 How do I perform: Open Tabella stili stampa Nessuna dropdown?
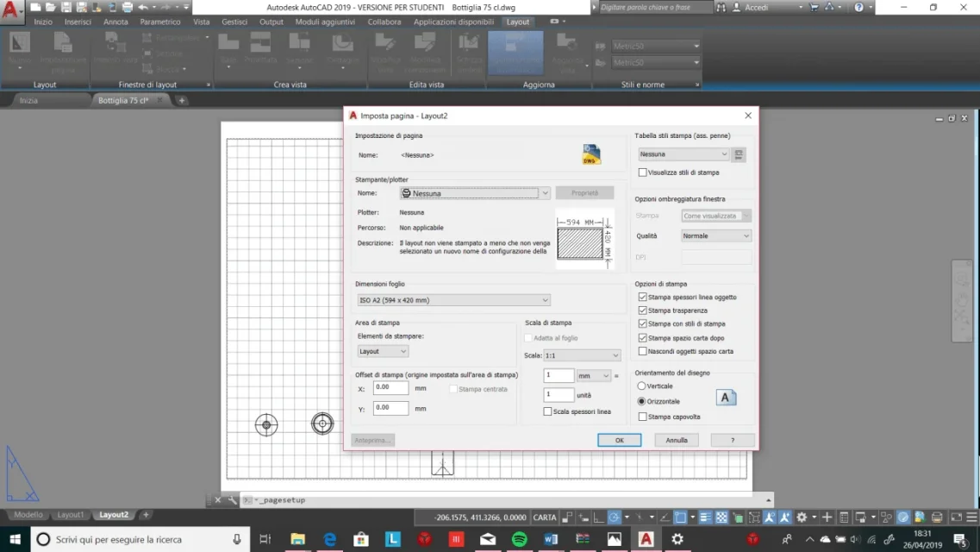coord(684,154)
